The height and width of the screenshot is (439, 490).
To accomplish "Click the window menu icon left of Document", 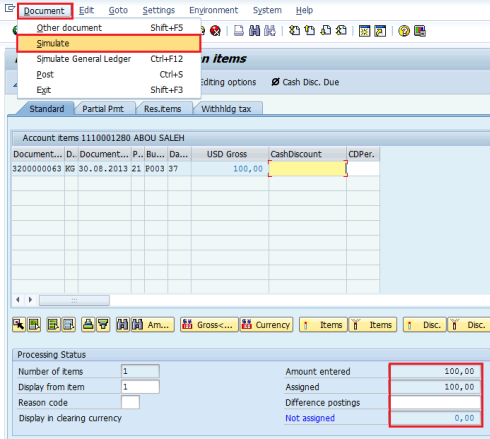I will click(10, 8).
